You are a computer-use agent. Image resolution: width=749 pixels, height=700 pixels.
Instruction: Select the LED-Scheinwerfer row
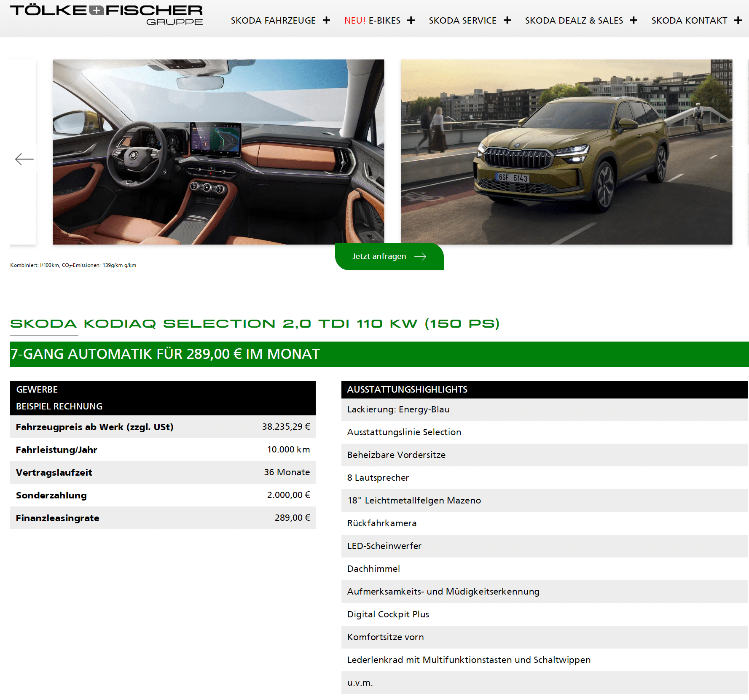[x=545, y=546]
